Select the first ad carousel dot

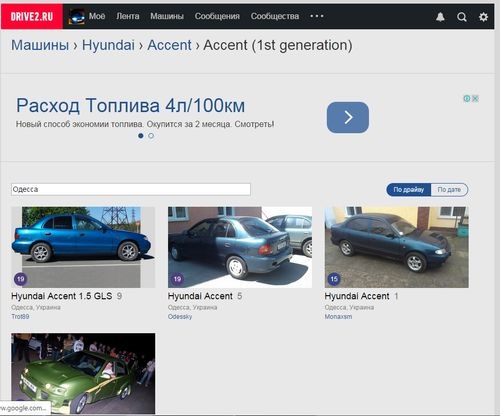pyautogui.click(x=141, y=136)
